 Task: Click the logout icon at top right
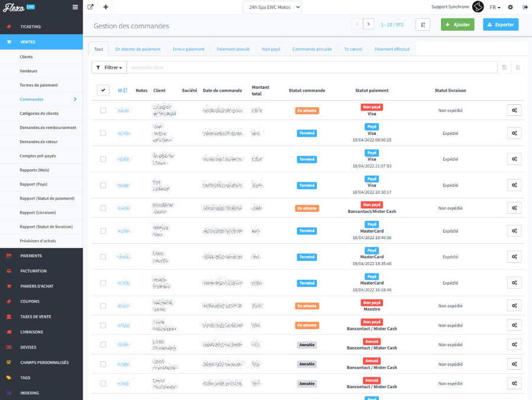[525, 7]
